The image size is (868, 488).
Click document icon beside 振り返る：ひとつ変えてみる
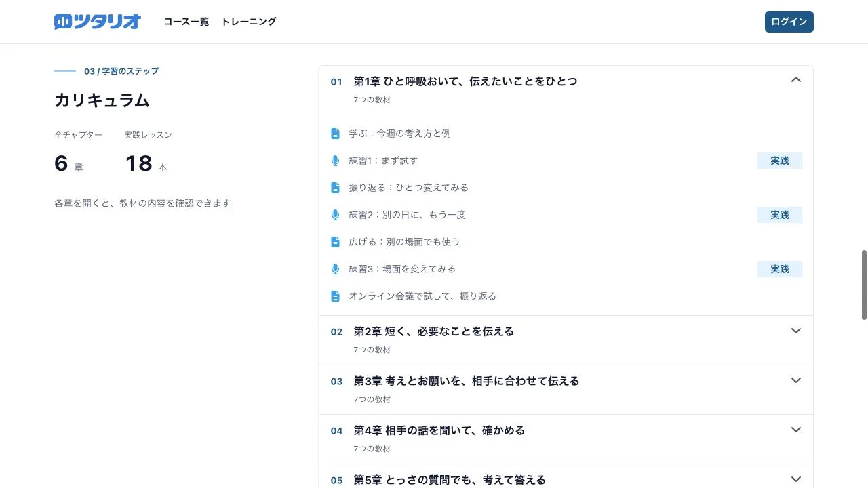[x=335, y=188]
